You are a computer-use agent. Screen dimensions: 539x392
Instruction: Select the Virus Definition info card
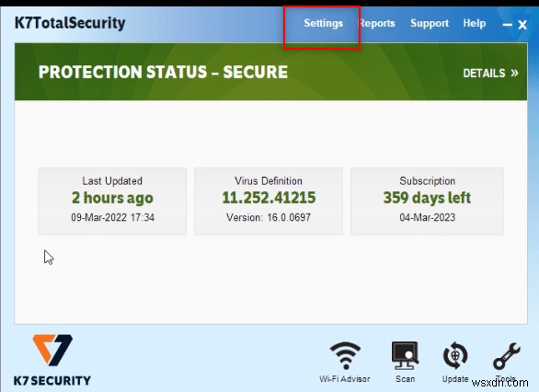point(269,202)
